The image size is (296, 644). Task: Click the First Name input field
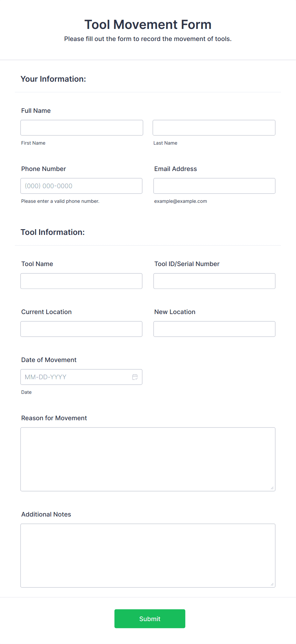tap(82, 128)
